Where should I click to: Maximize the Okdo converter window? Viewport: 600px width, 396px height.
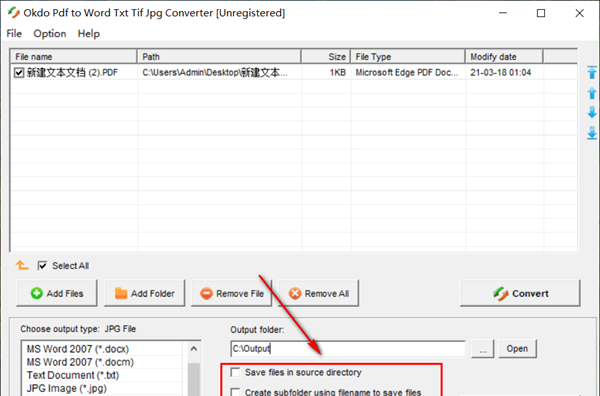pos(541,13)
